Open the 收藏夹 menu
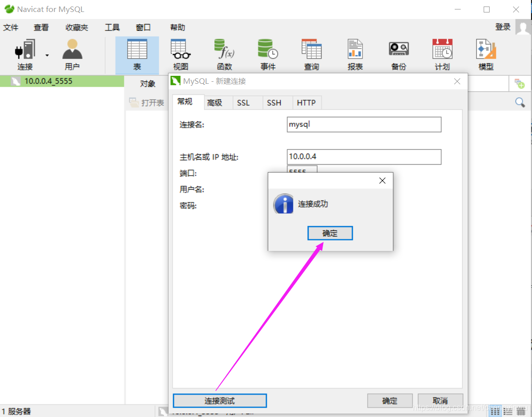Viewport: 532px width, 417px height. tap(77, 27)
